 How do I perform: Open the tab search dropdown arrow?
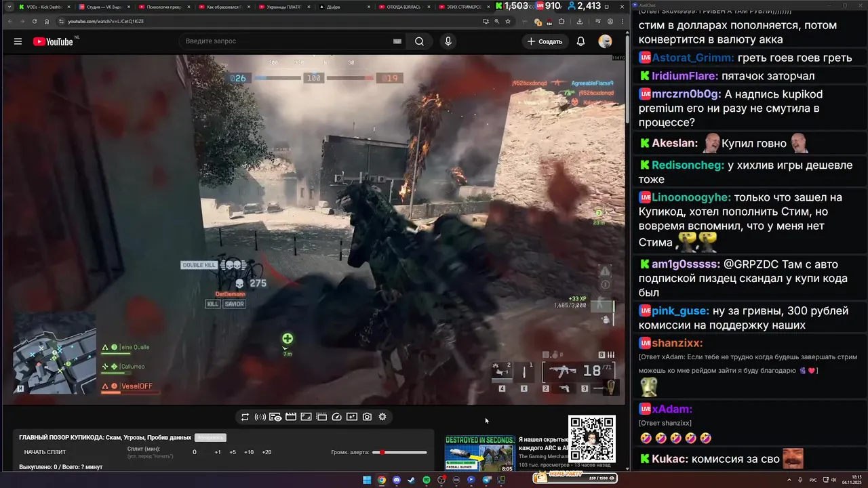click(9, 7)
